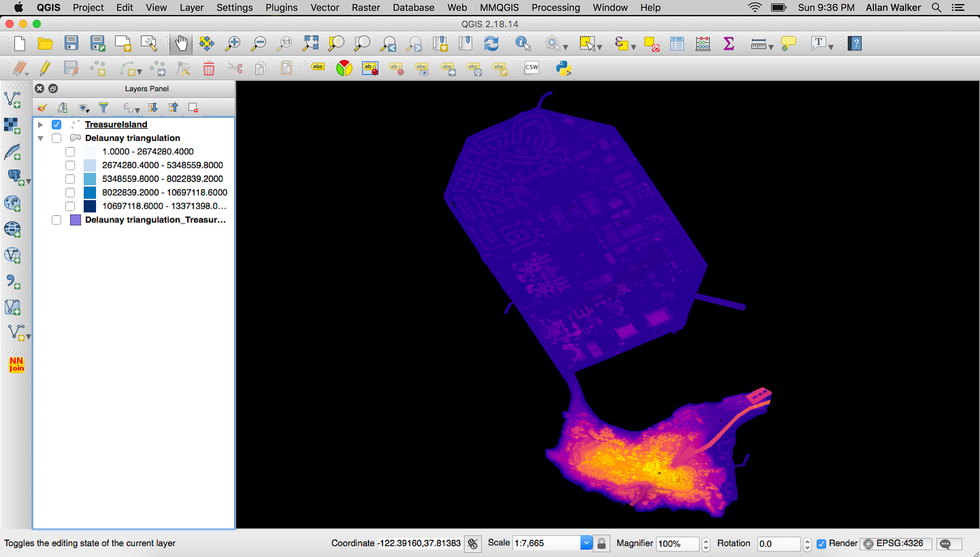Uncheck the TreasureIsland layer visibility

tap(56, 125)
